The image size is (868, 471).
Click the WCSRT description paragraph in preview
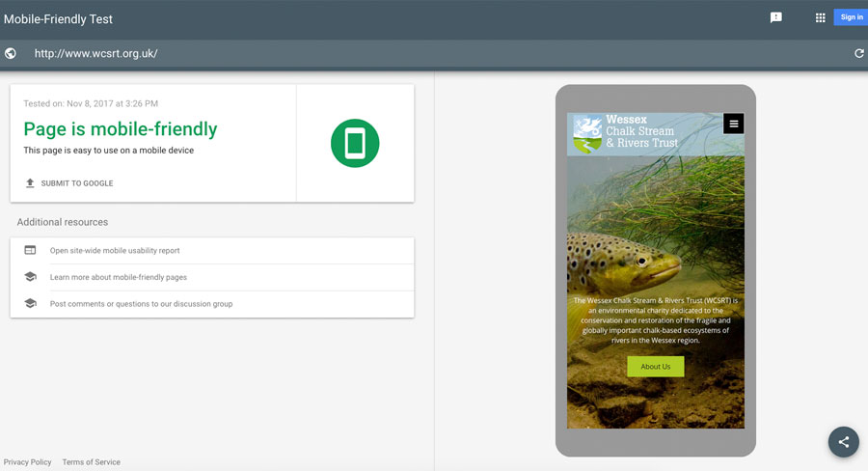pyautogui.click(x=656, y=320)
